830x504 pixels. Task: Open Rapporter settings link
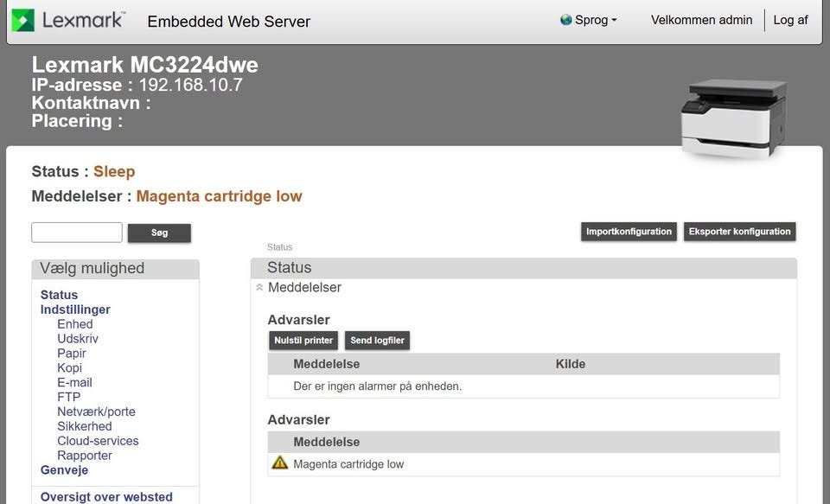(85, 456)
